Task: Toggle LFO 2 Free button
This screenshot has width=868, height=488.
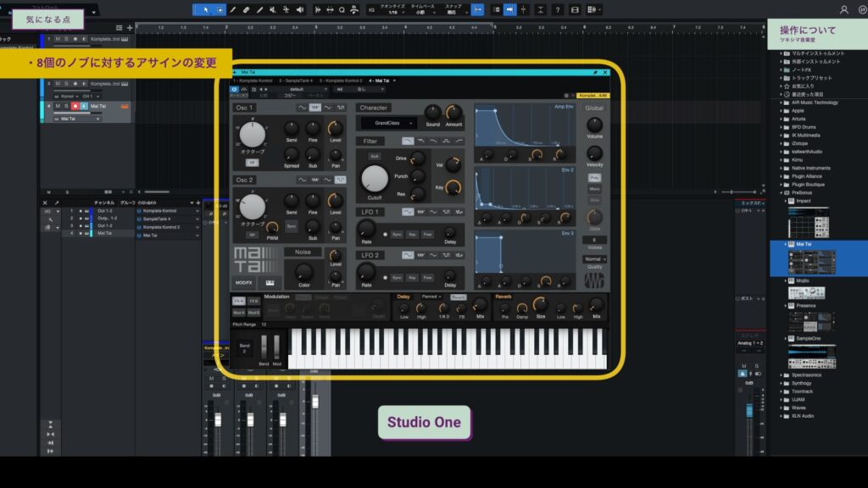Action: point(427,278)
